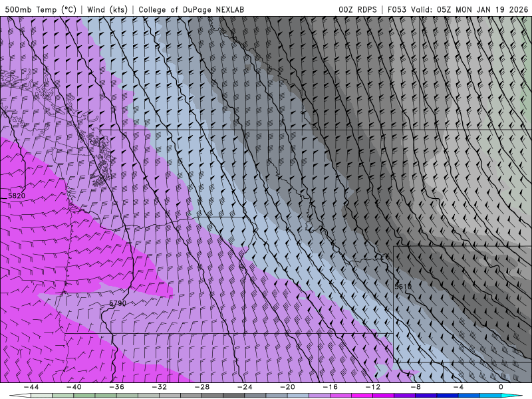
Task: Click the -40 colorbar tick label
Action: 74,387
